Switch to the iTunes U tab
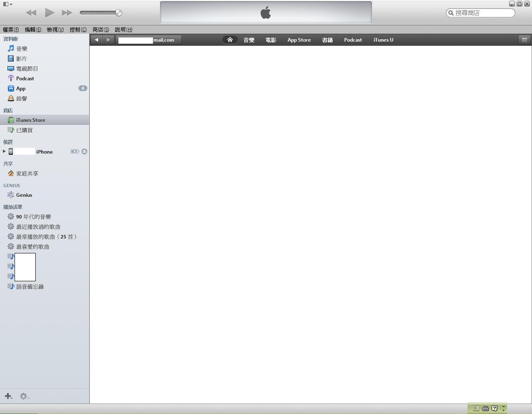532x414 pixels. [x=383, y=40]
